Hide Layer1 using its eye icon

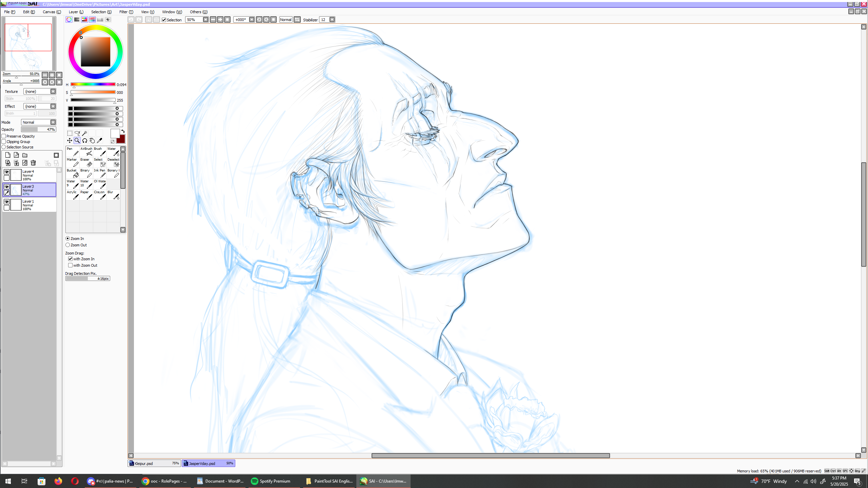[6, 202]
